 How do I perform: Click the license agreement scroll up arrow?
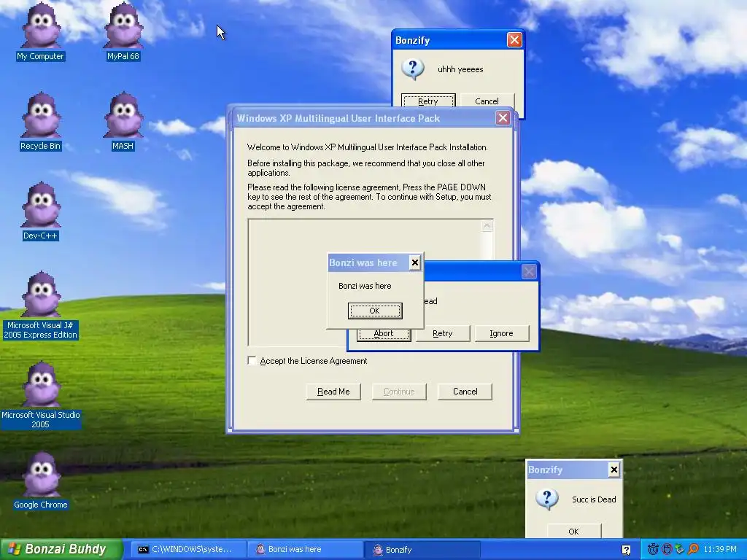487,226
